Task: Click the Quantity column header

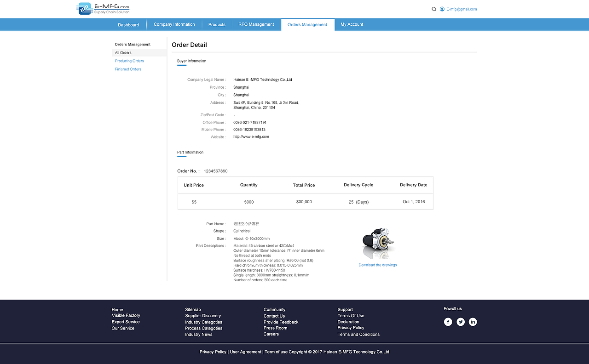Action: click(249, 185)
